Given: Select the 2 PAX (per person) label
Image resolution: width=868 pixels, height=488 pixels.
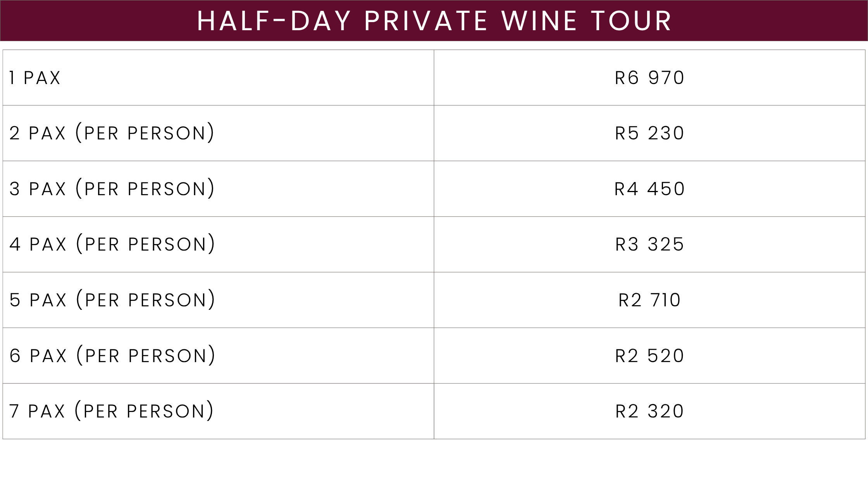Looking at the screenshot, I should pos(112,133).
